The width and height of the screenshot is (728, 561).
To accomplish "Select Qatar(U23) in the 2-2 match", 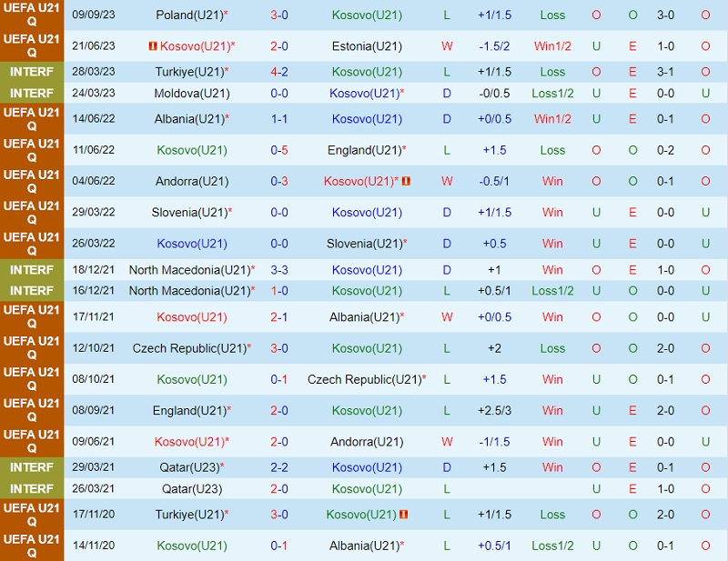I will pyautogui.click(x=190, y=467).
